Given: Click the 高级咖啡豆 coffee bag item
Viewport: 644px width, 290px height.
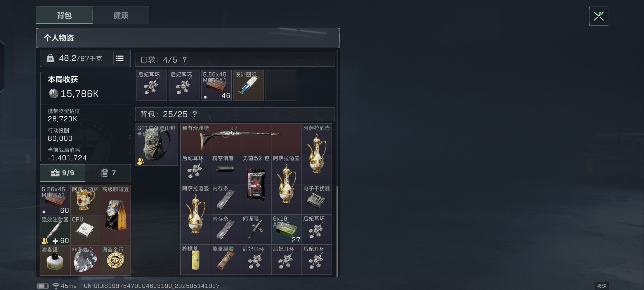Looking at the screenshot, I should [x=116, y=215].
